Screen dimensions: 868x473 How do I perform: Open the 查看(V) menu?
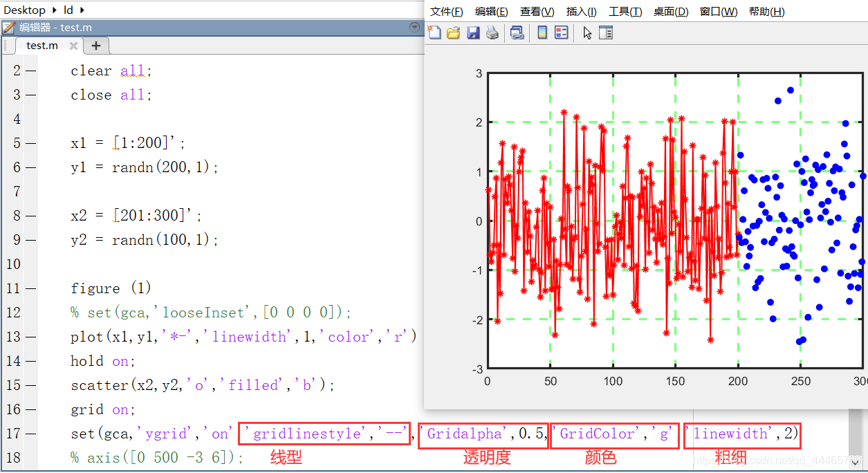[537, 12]
